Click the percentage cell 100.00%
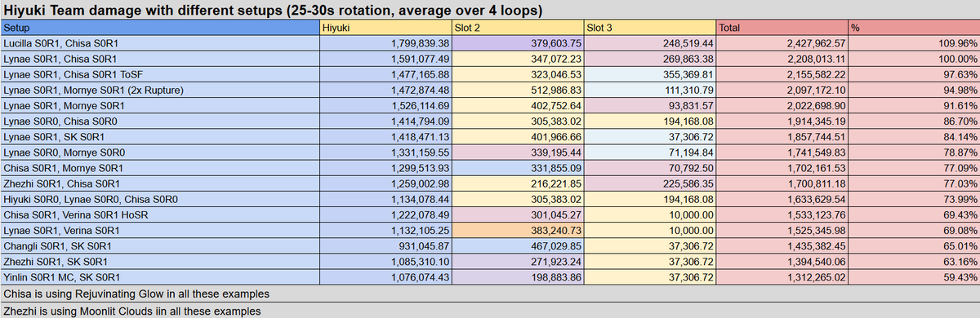 pos(914,59)
